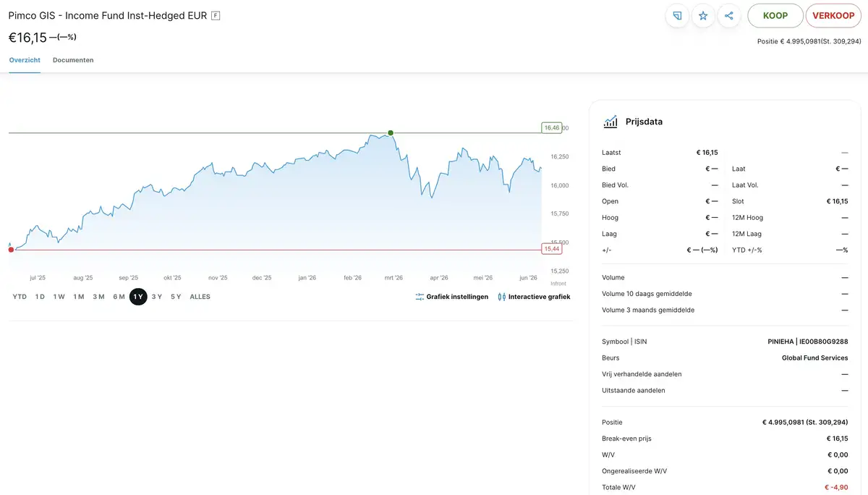Click the 12M Hoog label

pyautogui.click(x=747, y=217)
